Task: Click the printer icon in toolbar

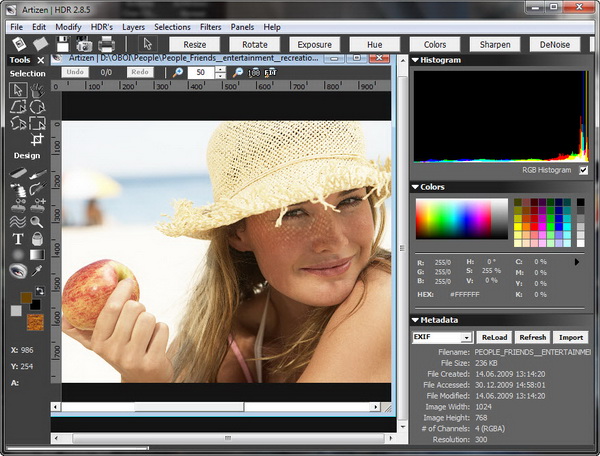Action: [x=106, y=44]
